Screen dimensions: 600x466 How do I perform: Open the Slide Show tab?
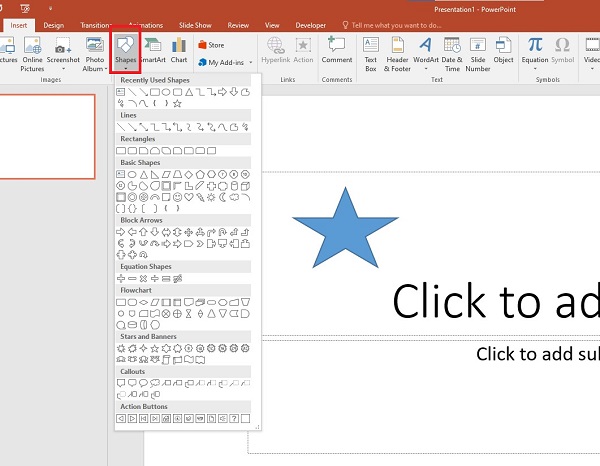pos(195,24)
